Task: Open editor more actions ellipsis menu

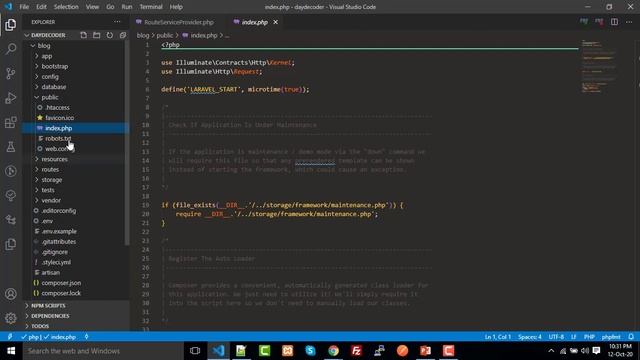Action: click(x=629, y=22)
